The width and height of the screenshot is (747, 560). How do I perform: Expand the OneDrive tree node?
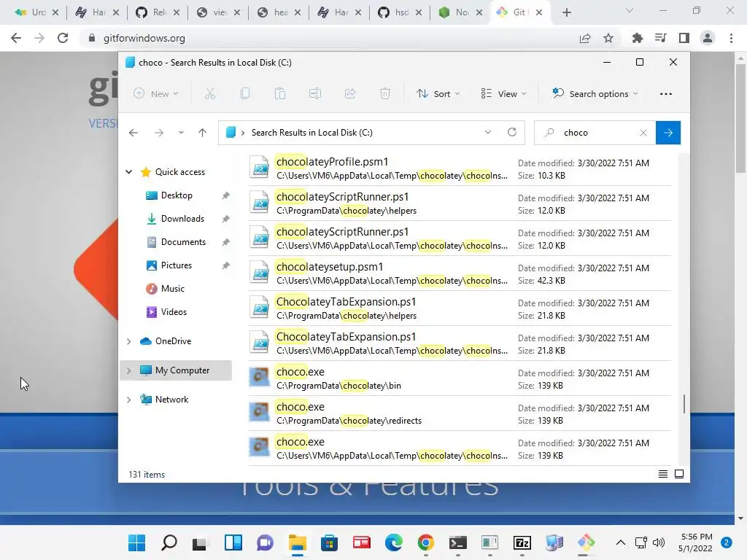pyautogui.click(x=128, y=341)
